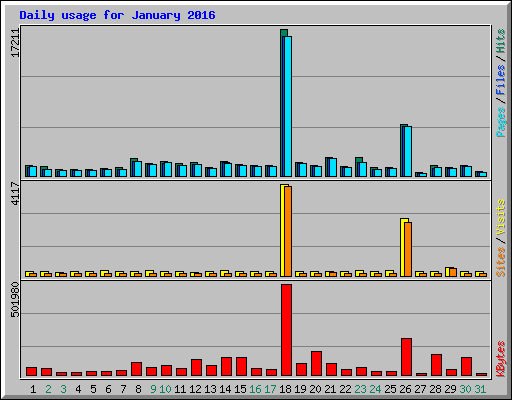
Task: Click green day label 3
Action: pos(63,389)
